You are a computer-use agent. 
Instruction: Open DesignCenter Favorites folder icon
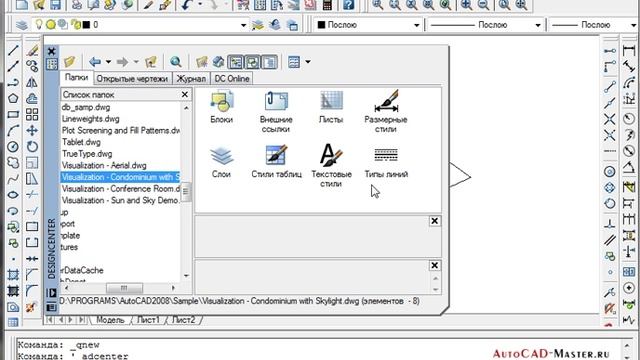coord(202,62)
